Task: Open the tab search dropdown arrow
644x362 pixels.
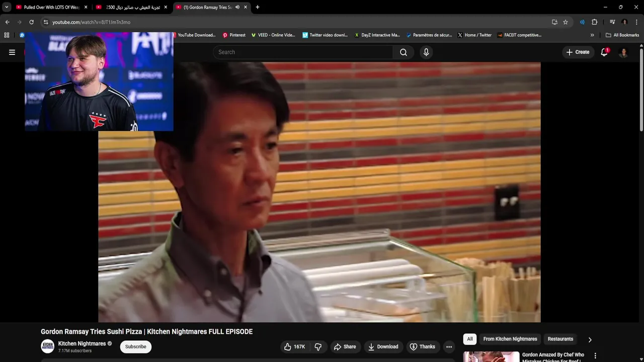Action: click(x=7, y=7)
